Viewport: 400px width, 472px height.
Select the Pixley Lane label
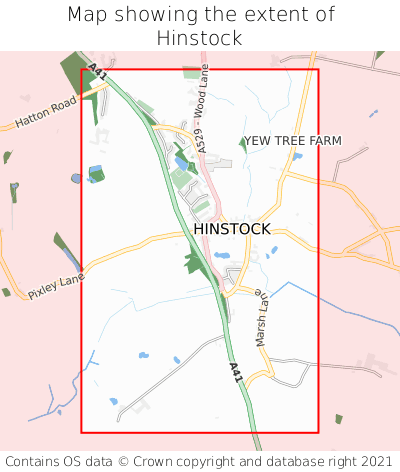pyautogui.click(x=56, y=286)
